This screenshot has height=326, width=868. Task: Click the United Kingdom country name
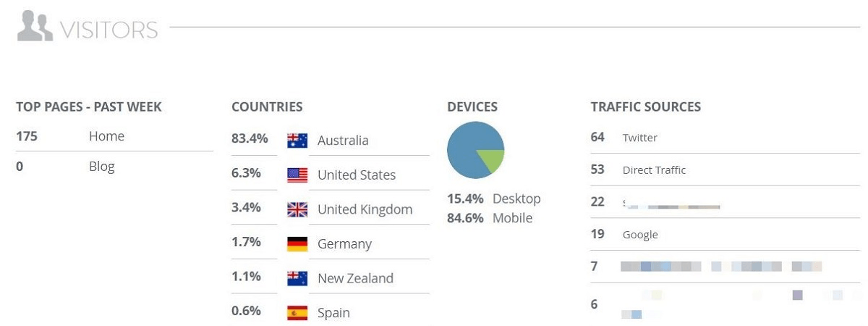click(365, 209)
